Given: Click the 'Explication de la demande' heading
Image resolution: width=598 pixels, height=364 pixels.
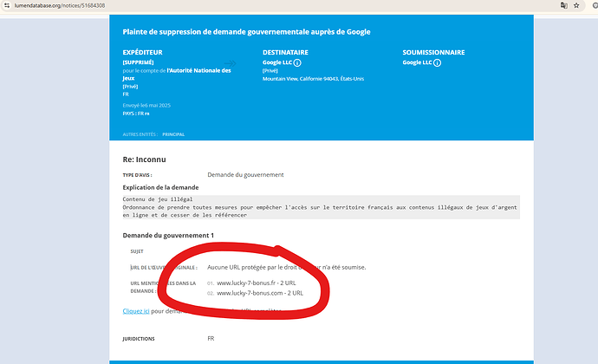Looking at the screenshot, I should 160,187.
